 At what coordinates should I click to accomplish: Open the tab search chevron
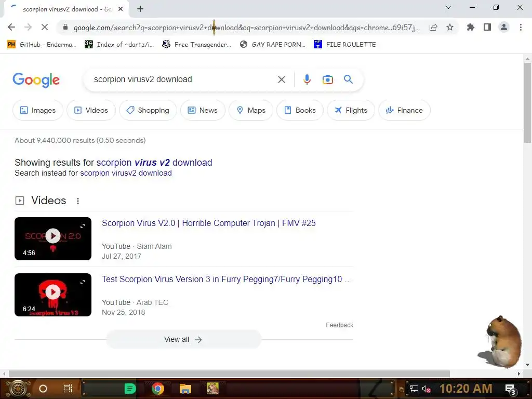pyautogui.click(x=448, y=7)
